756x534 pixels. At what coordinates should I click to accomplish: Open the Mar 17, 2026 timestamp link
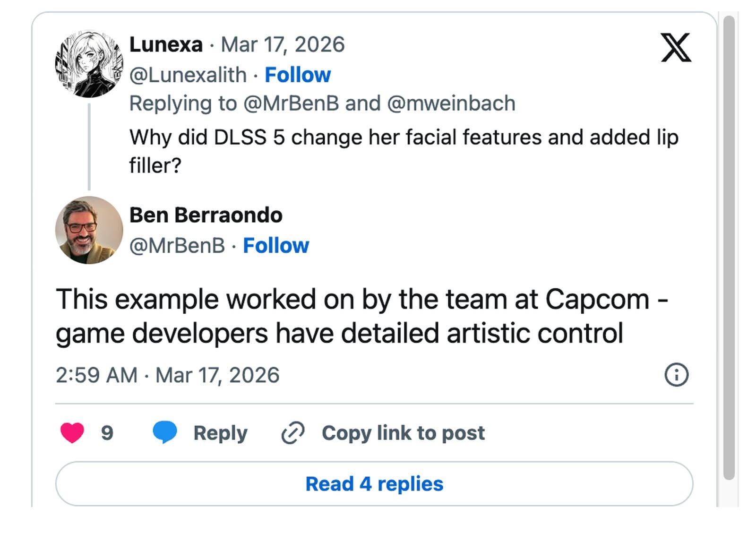pos(283,45)
